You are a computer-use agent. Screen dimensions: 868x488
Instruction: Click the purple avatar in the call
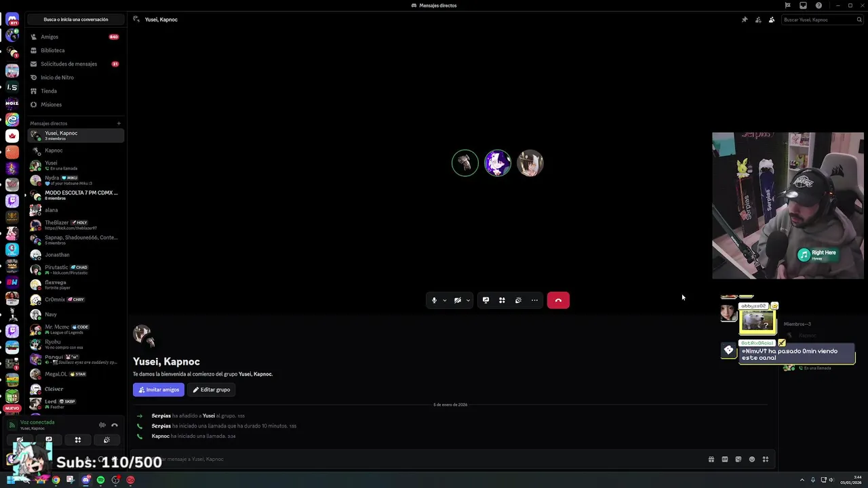coord(498,163)
